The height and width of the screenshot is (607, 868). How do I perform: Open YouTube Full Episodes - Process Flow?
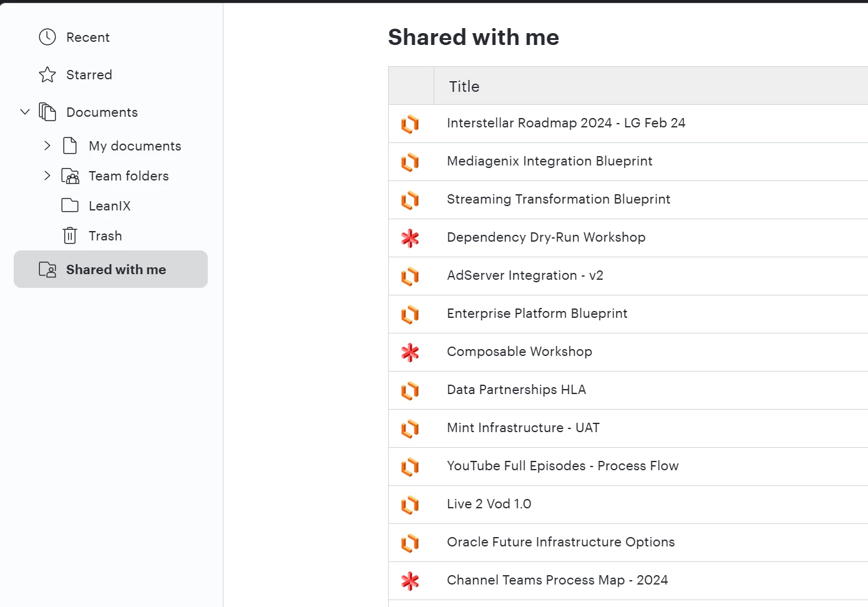tap(562, 466)
